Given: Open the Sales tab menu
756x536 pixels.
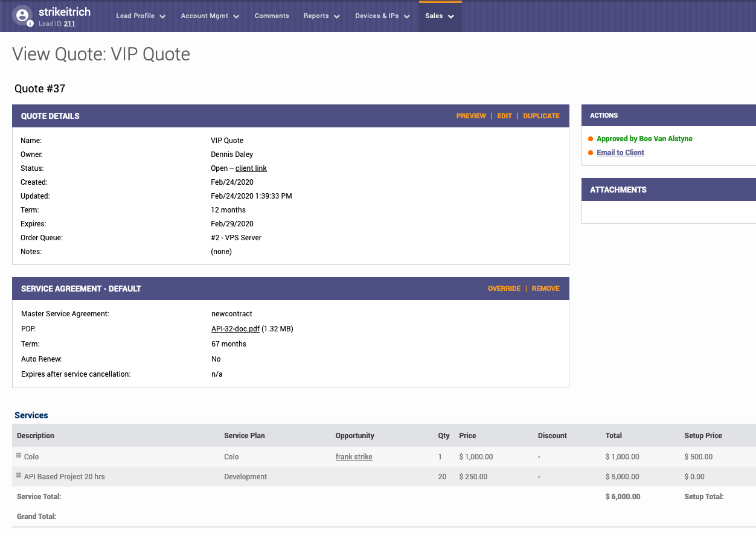Looking at the screenshot, I should [x=440, y=16].
